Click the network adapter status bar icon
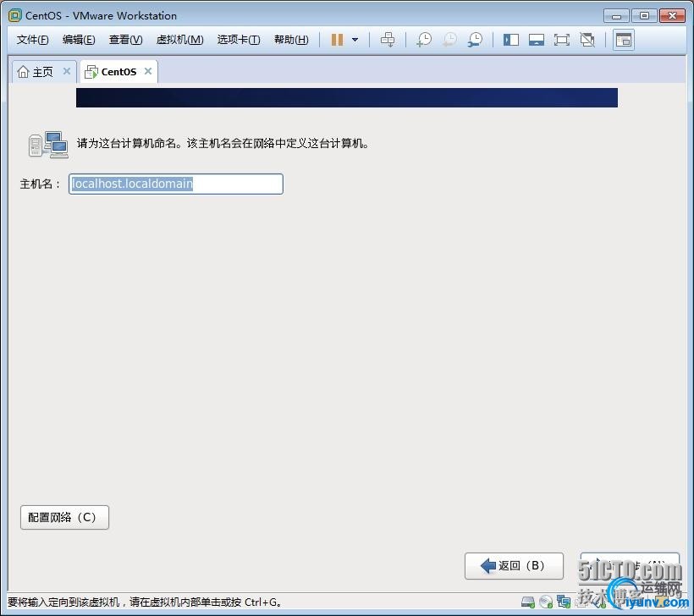The image size is (694, 616). click(564, 602)
